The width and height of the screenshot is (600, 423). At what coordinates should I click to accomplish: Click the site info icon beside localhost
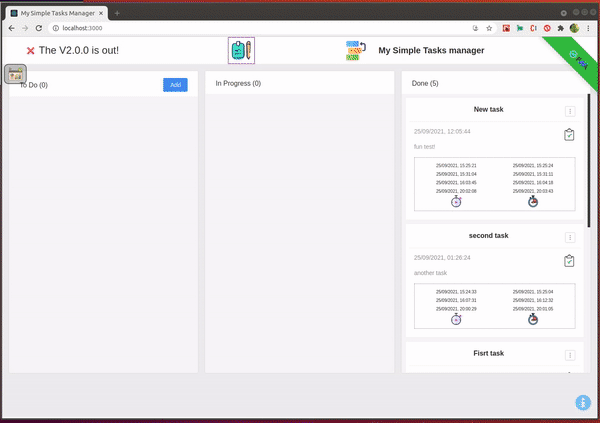click(55, 28)
